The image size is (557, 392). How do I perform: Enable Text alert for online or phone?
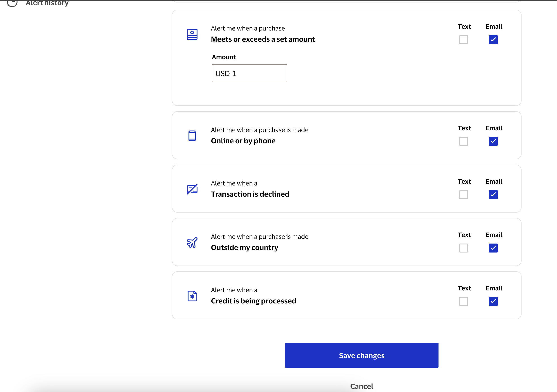[x=463, y=141]
